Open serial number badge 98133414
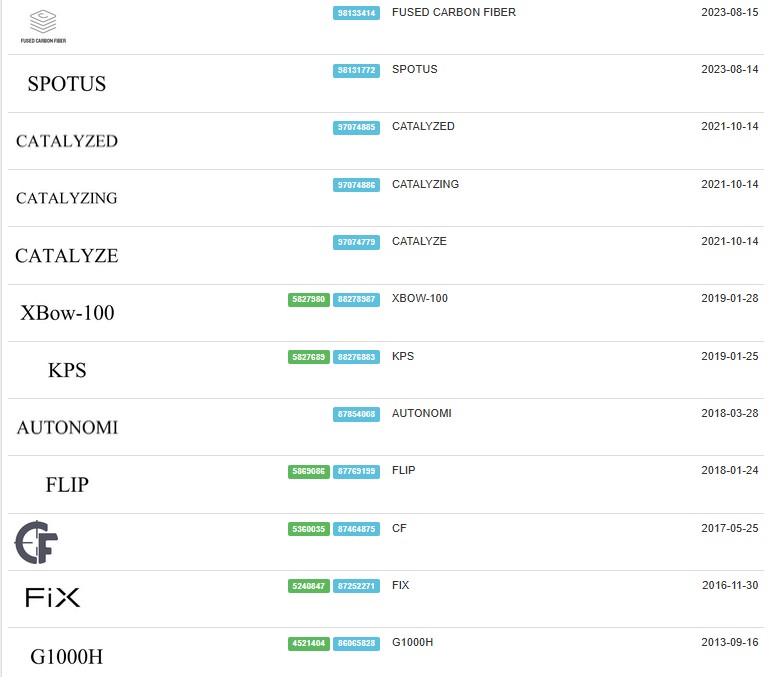This screenshot has height=677, width=768. [x=356, y=13]
